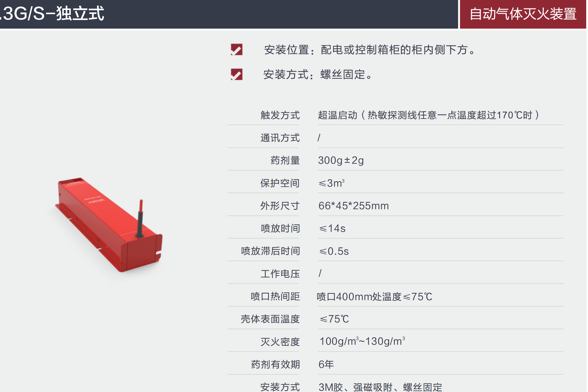The image size is (588, 392).
Task: Click the value 3M胶、强磁吸附、螺丝固定
Action: pyautogui.click(x=380, y=387)
